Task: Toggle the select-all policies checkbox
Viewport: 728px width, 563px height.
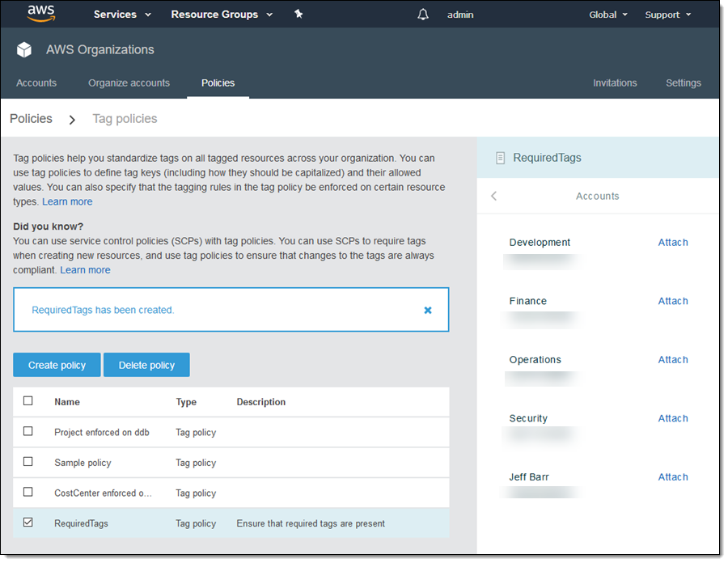Action: [x=28, y=401]
